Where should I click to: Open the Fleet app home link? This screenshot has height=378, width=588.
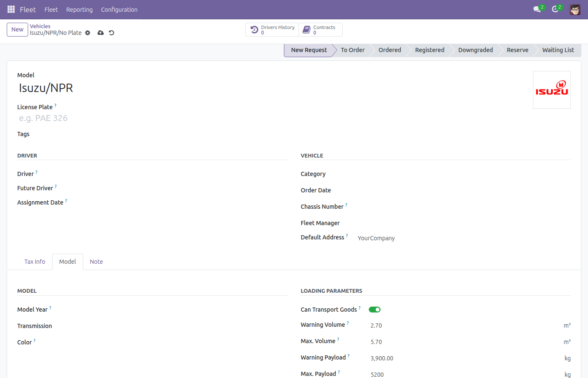coord(28,9)
